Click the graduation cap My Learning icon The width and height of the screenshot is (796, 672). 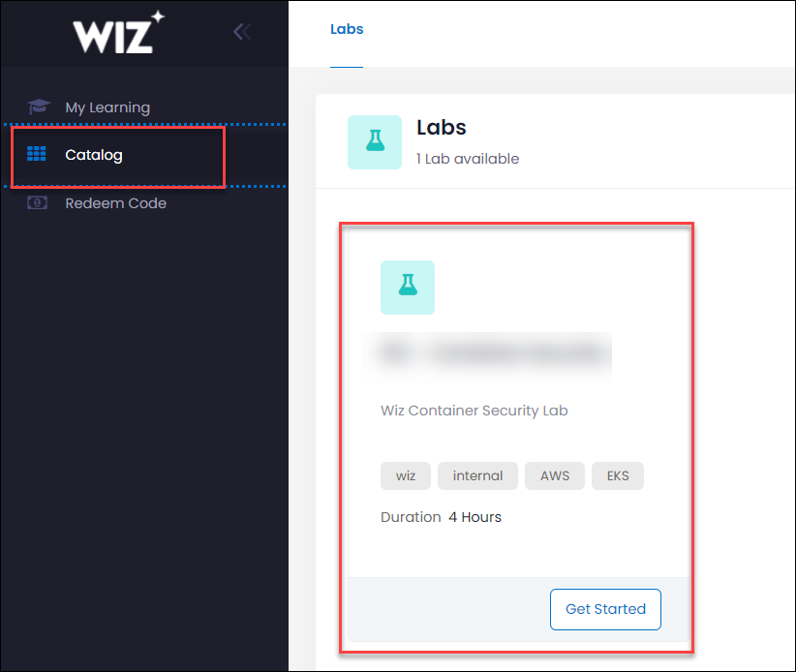[x=39, y=107]
